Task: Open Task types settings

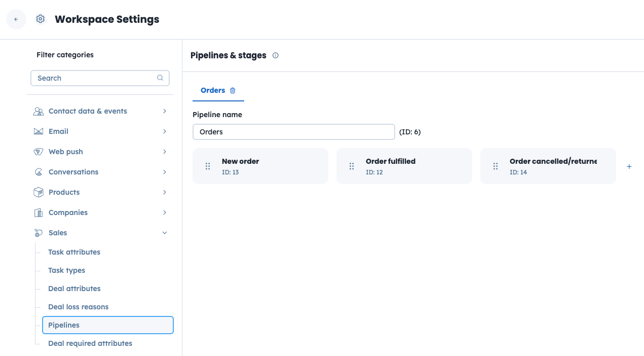Action: tap(66, 270)
